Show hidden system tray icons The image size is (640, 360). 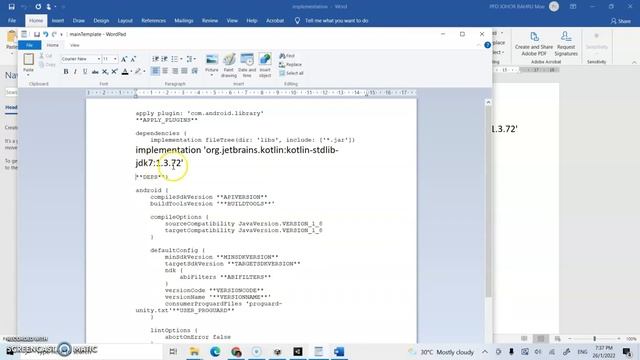tap(484, 352)
